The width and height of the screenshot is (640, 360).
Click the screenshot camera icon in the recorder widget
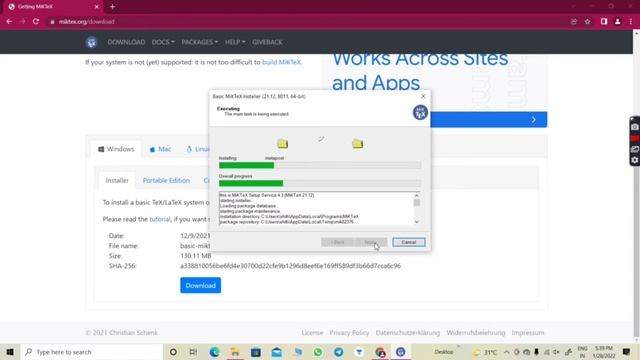(635, 127)
